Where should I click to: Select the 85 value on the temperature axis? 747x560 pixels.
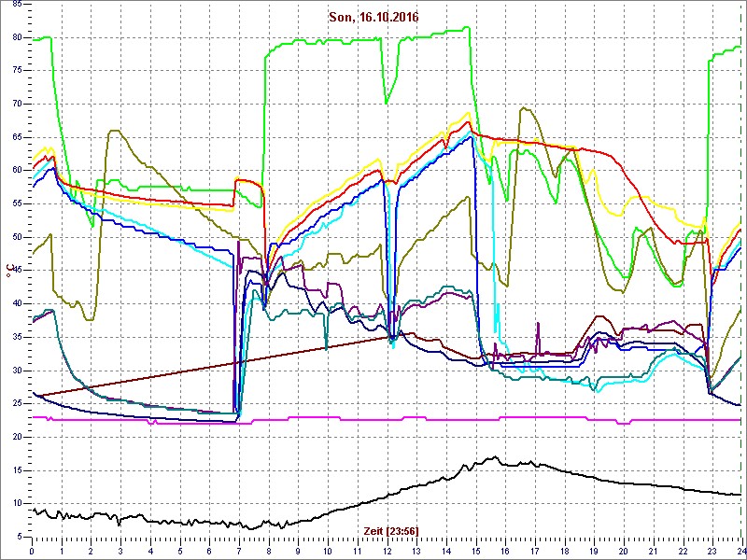click(16, 4)
